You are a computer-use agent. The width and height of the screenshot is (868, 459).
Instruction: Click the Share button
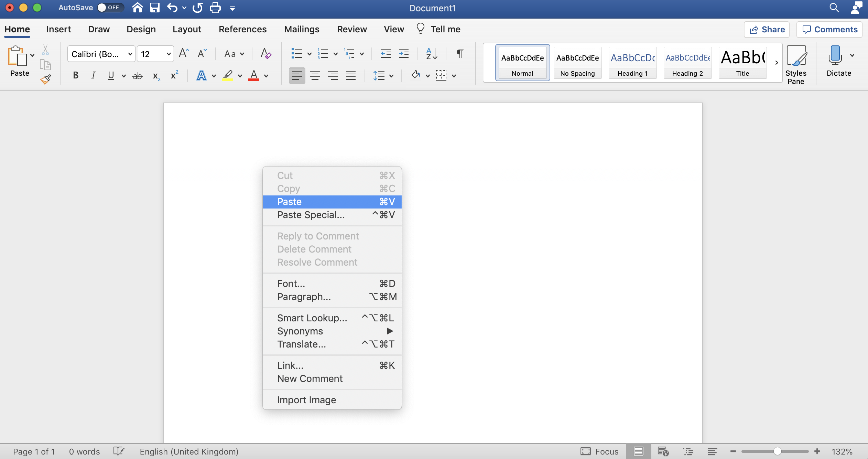point(767,29)
